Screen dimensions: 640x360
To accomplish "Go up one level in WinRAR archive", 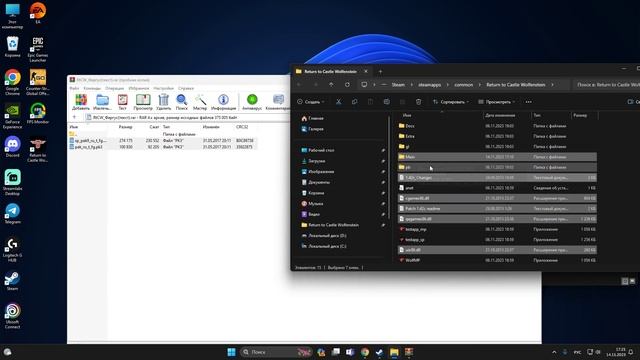I will (x=74, y=118).
